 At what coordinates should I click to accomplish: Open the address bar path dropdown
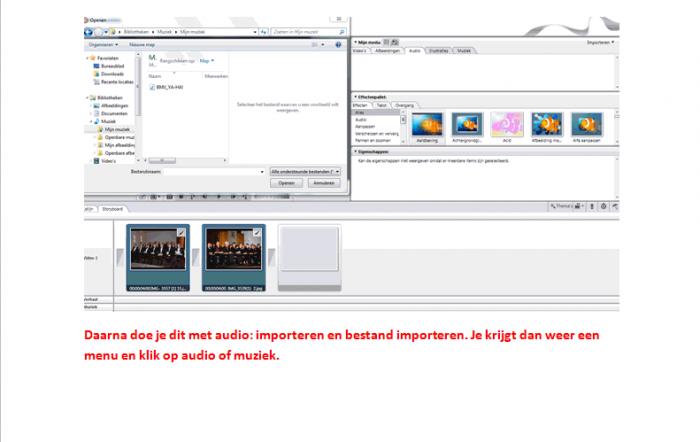(x=255, y=32)
